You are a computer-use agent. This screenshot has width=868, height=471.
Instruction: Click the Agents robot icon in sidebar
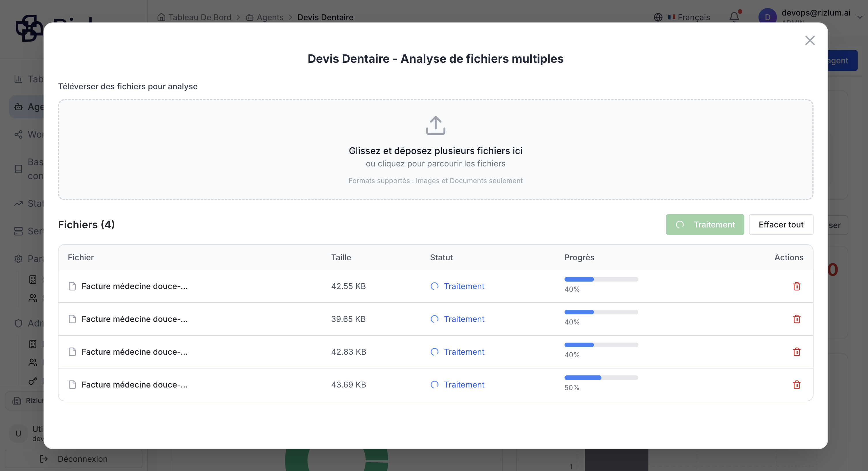pos(18,107)
